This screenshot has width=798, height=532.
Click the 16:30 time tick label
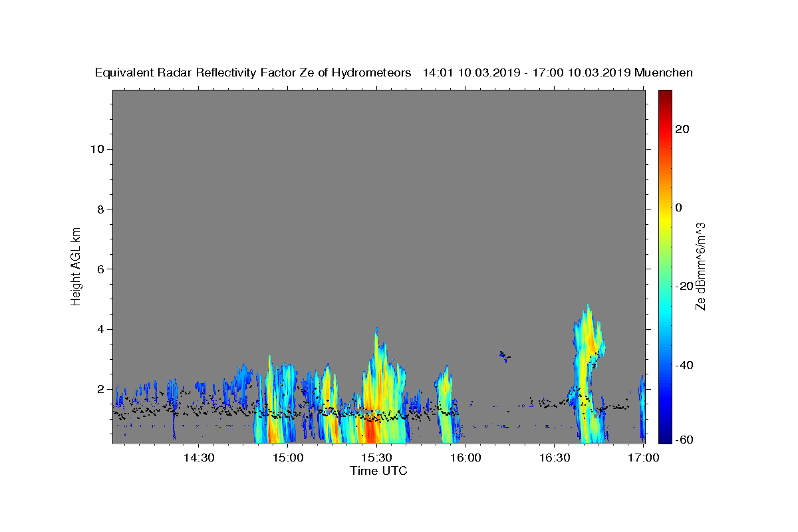pyautogui.click(x=554, y=458)
